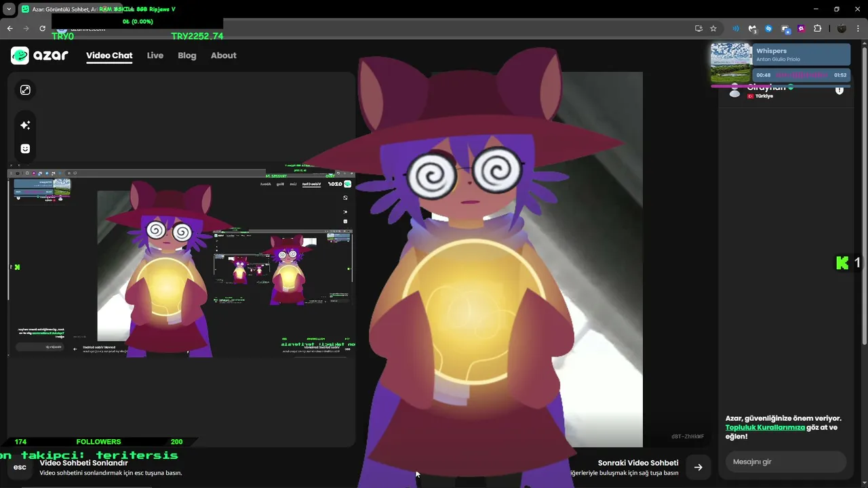Open the Blog page

click(187, 56)
